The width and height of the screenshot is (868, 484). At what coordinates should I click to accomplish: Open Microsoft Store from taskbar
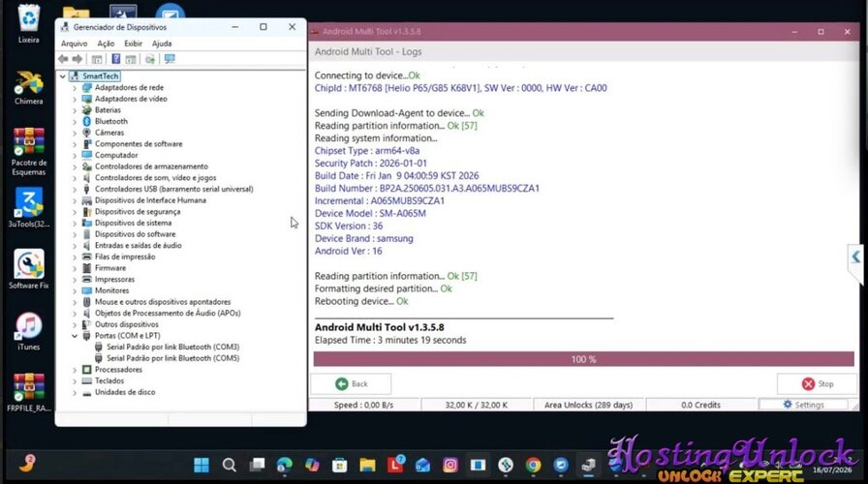(x=339, y=465)
